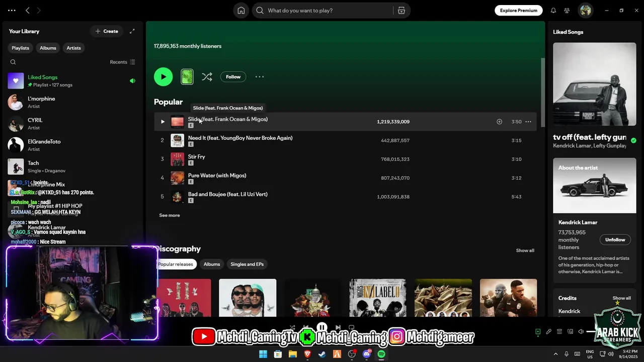
Task: Open the lyrics microphone icon
Action: (x=549, y=332)
